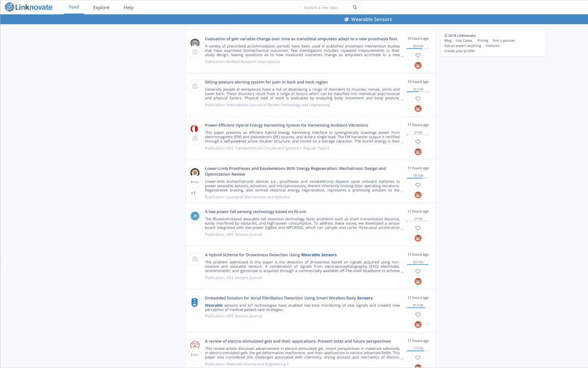Open the Pricing link in sidebar
588x368 pixels.
483,41
